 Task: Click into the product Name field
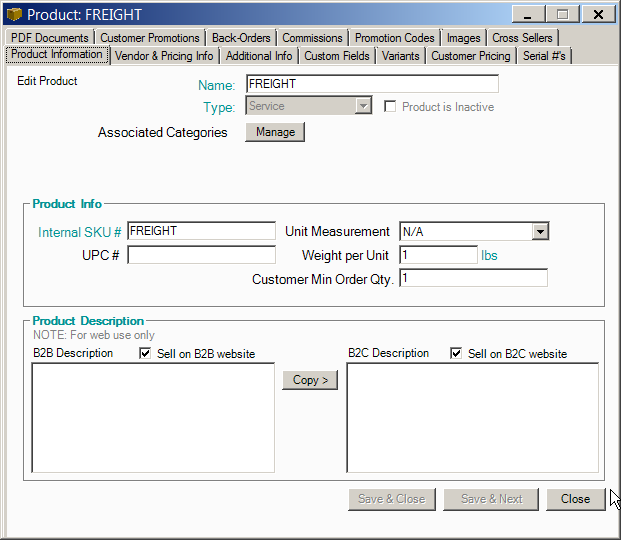coord(371,84)
